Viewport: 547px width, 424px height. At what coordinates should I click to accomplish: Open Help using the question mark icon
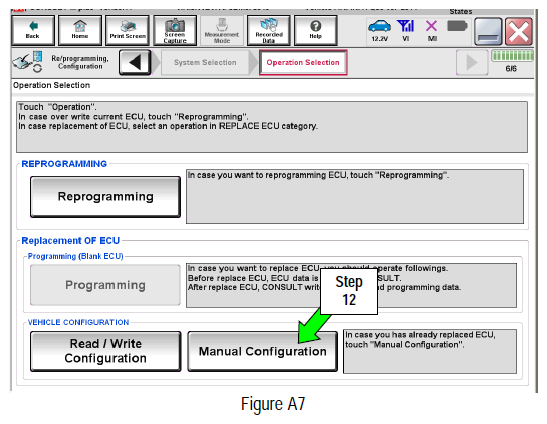click(315, 30)
